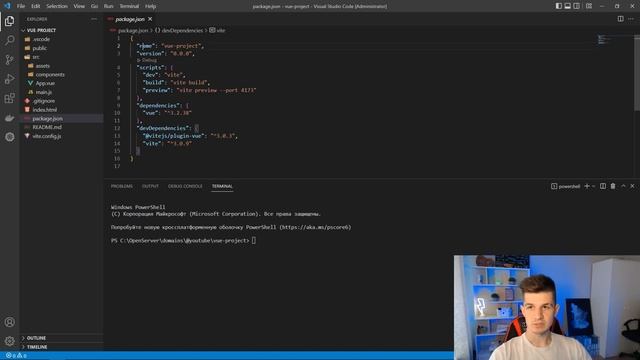
Task: Expand the public folder
Action: (x=40, y=48)
